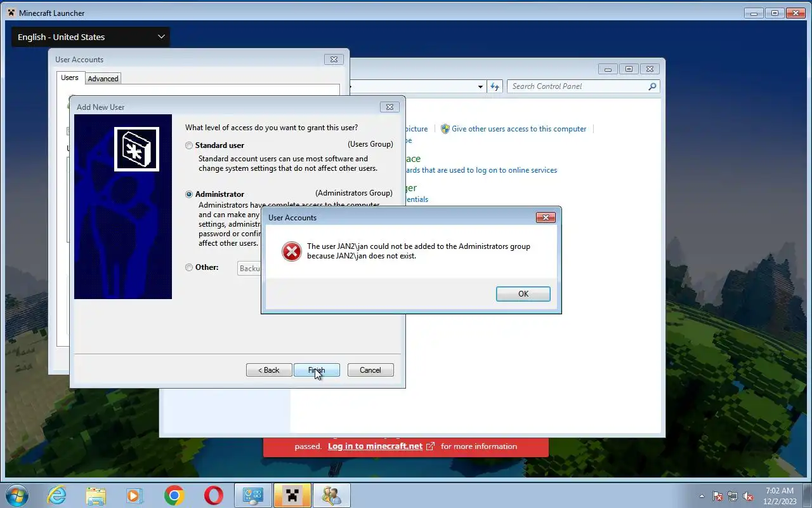Click the Minecraft Launcher title icon
The image size is (812, 508).
[11, 13]
